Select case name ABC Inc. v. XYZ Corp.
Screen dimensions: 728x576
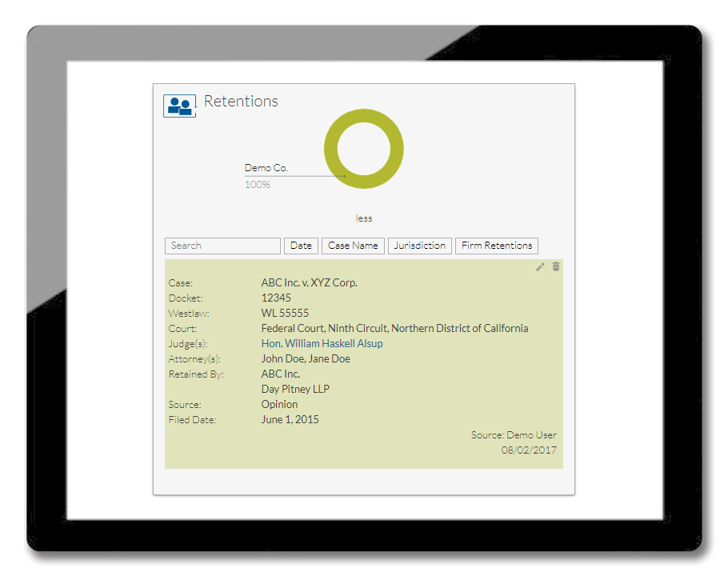309,282
